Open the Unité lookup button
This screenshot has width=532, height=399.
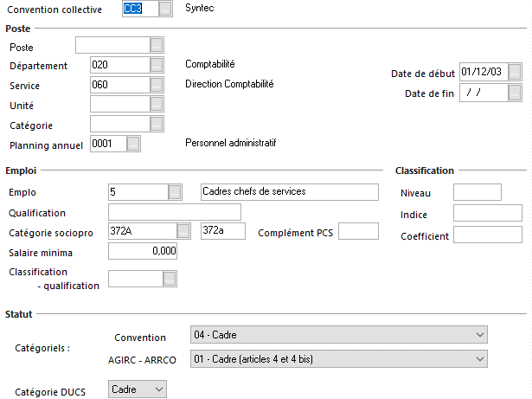point(157,105)
